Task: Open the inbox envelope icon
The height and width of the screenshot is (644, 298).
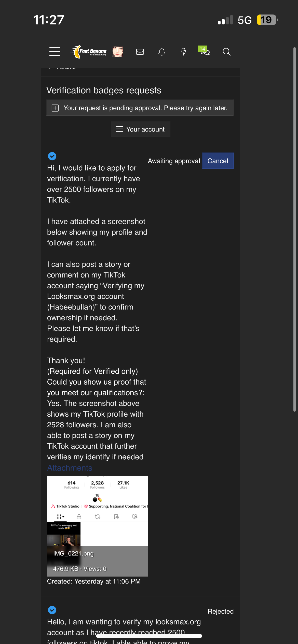Action: click(140, 52)
